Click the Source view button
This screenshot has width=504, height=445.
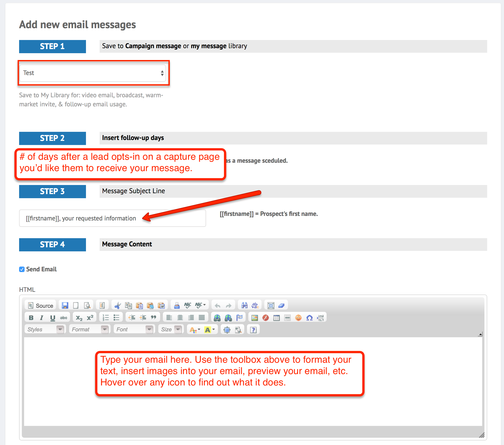(x=41, y=305)
